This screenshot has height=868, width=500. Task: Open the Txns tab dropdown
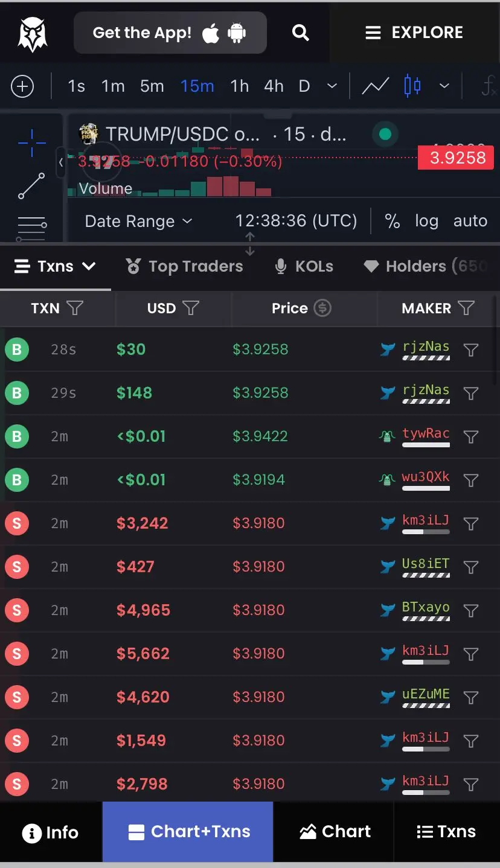(x=56, y=266)
